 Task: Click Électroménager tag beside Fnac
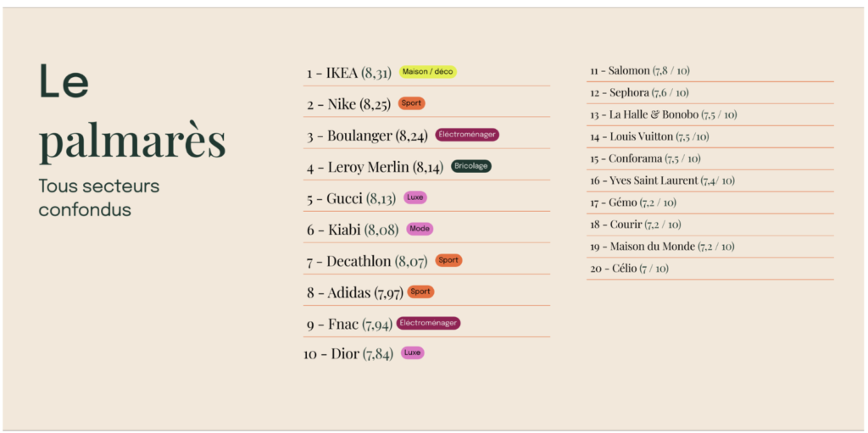[428, 323]
